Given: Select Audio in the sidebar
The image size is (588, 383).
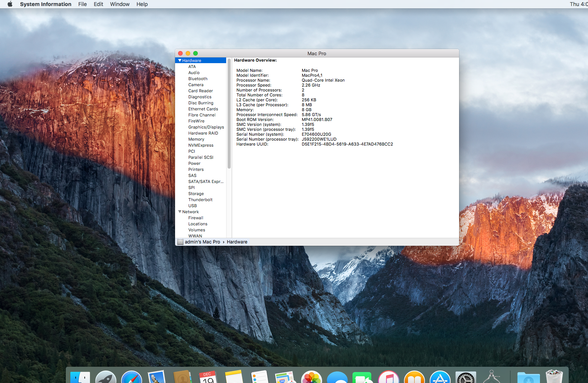Looking at the screenshot, I should [x=194, y=73].
